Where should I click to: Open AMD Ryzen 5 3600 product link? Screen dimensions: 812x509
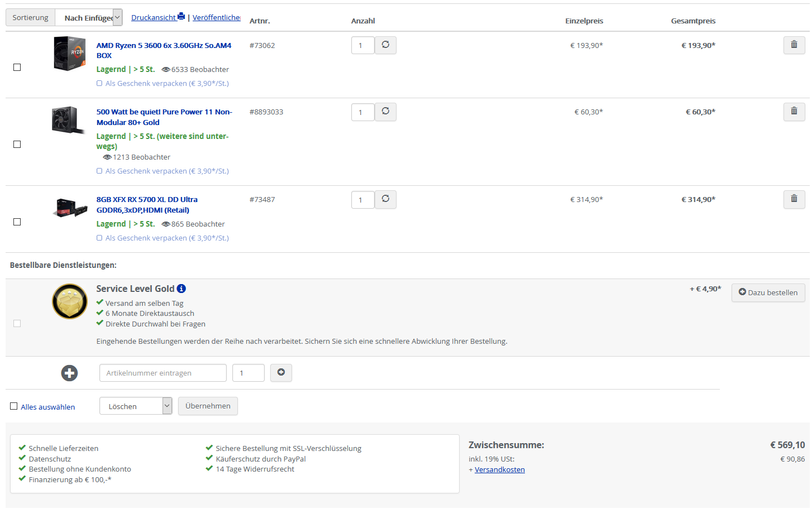click(164, 50)
